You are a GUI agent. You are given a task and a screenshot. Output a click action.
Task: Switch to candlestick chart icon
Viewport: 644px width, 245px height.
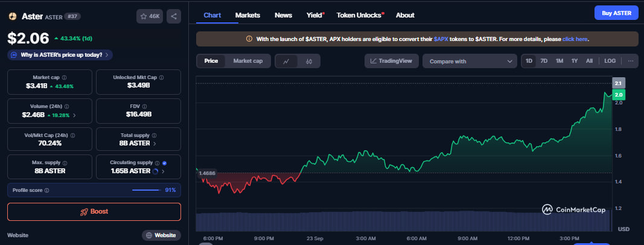[308, 61]
